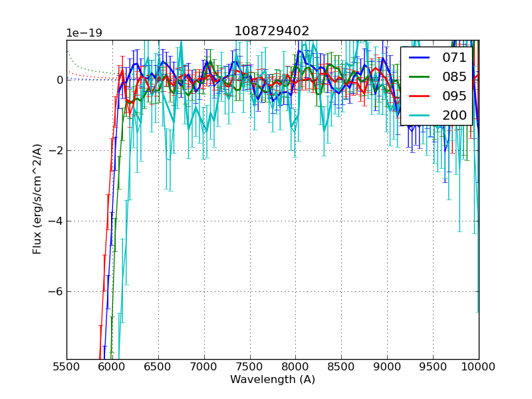
Task: Click the red line swatch in legend
Action: click(x=419, y=96)
